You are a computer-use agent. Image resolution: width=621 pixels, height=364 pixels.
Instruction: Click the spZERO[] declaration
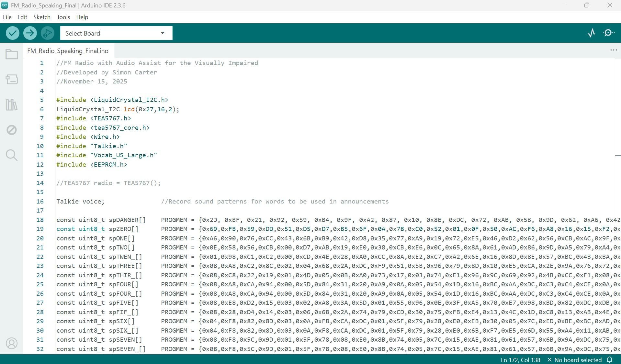click(x=97, y=229)
